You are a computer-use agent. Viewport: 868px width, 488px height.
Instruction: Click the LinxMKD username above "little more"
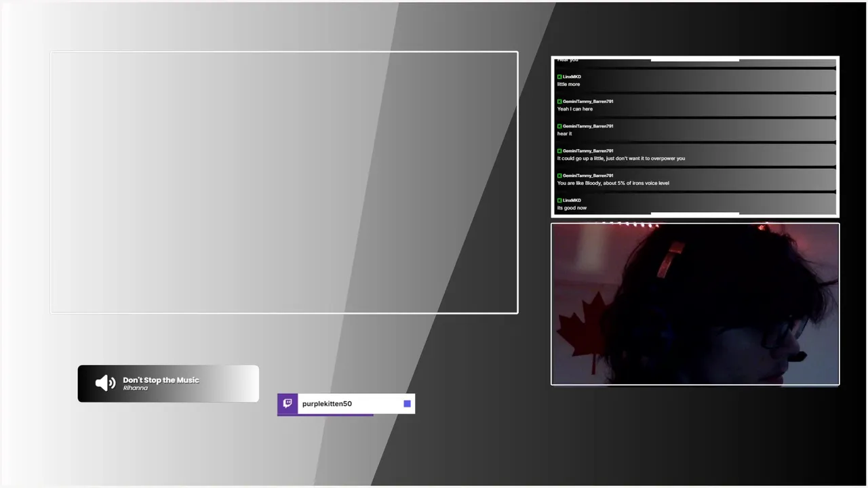pyautogui.click(x=572, y=77)
